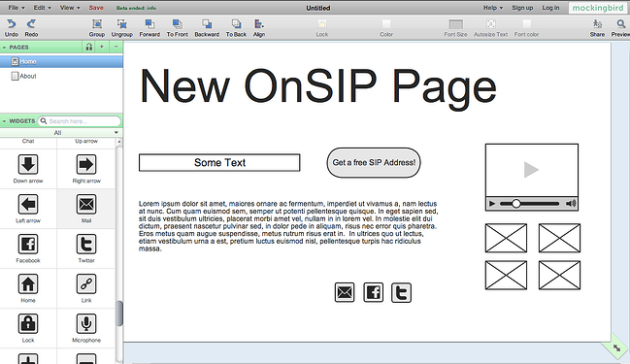Add a new page with plus button
The image size is (630, 364).
(x=102, y=47)
